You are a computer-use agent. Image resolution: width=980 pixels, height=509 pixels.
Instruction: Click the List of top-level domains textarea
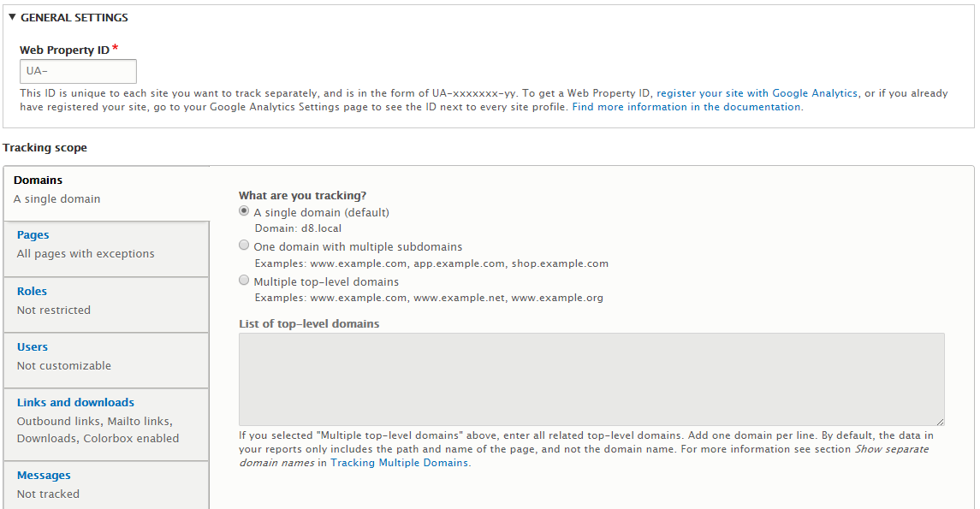591,379
